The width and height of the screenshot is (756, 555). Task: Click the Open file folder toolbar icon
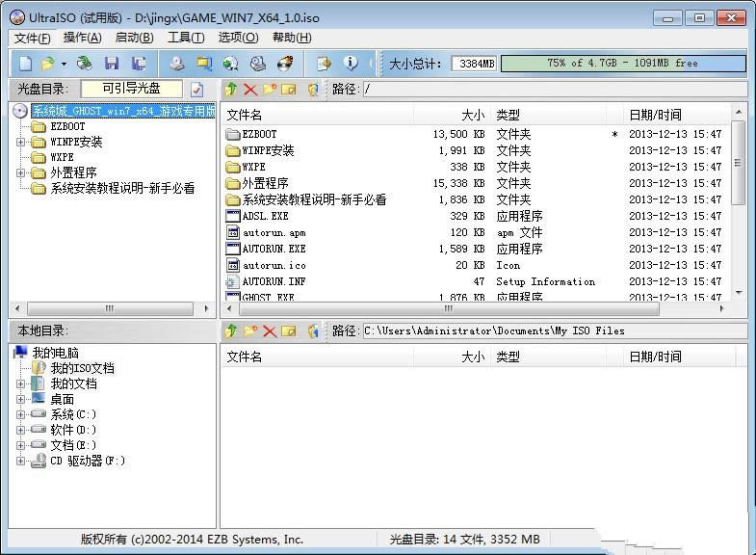point(48,64)
